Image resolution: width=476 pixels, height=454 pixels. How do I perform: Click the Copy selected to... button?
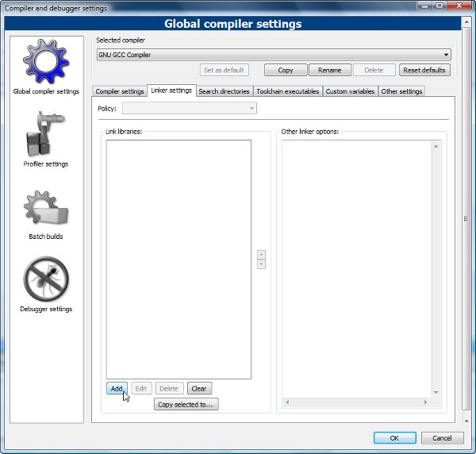click(186, 404)
